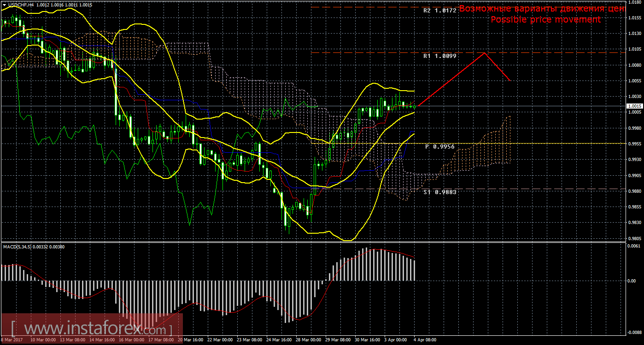Click the R2 1.0172 resistance label
This screenshot has height=345, width=644.
pyautogui.click(x=440, y=10)
